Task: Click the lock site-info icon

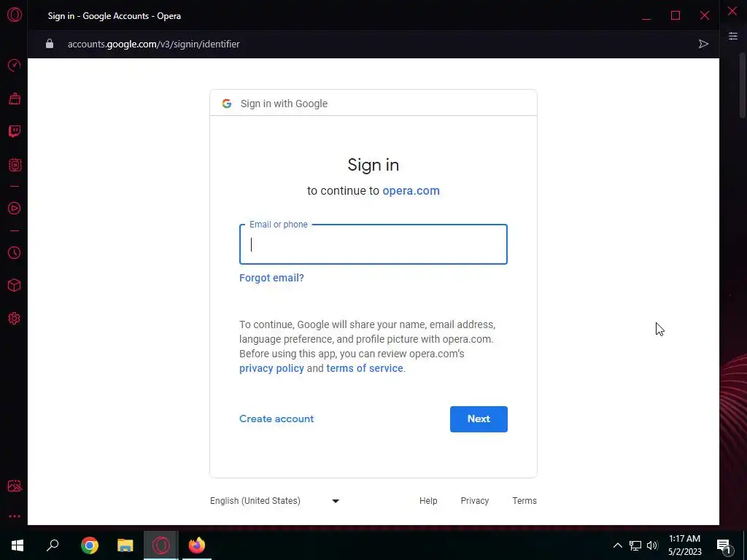Action: click(x=50, y=44)
